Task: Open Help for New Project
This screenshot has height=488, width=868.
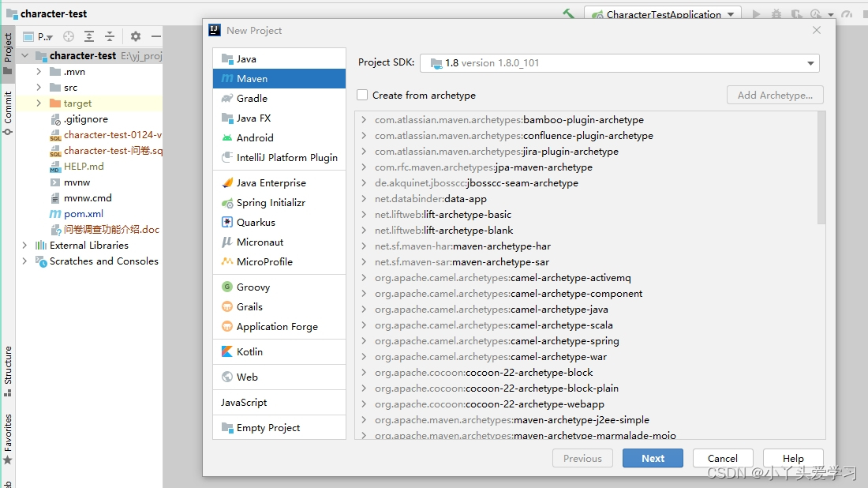Action: tap(793, 458)
